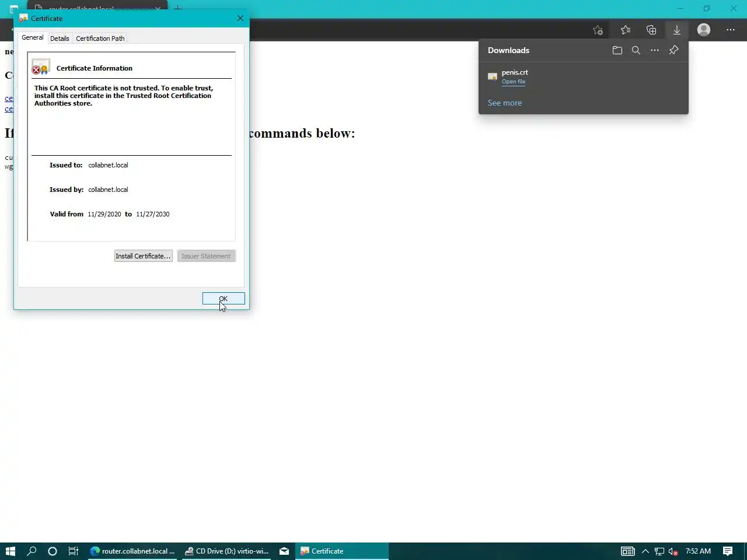
Task: Open Edge Settings and more menu
Action: pyautogui.click(x=731, y=30)
